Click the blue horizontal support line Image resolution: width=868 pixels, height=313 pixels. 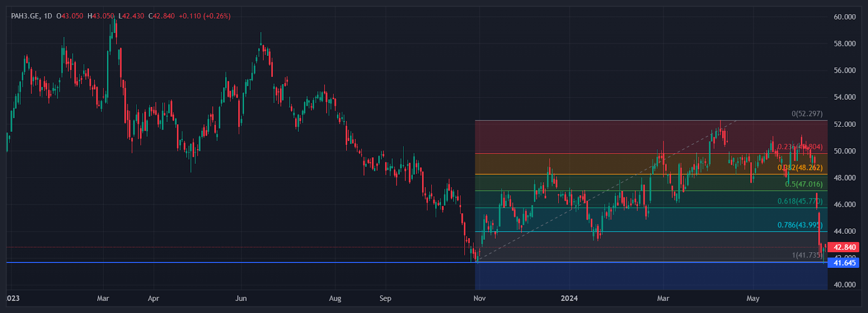pos(217,263)
